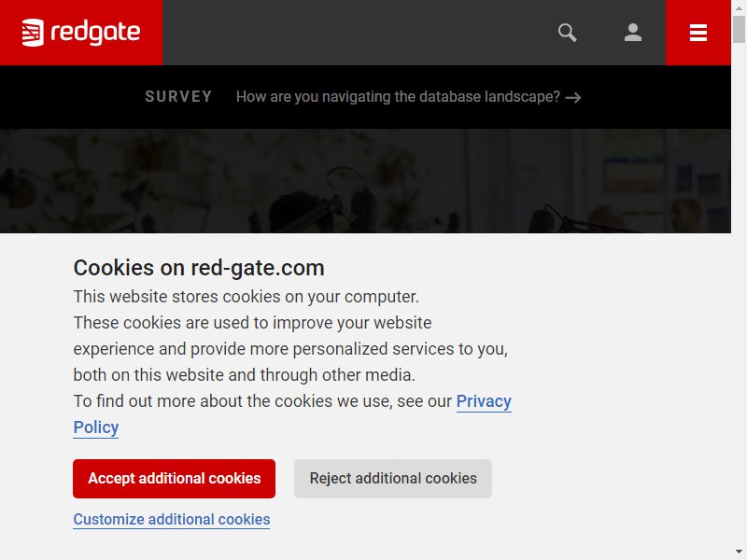This screenshot has width=747, height=560.
Task: Click the Cookies on red-gate.com heading
Action: pyautogui.click(x=199, y=268)
